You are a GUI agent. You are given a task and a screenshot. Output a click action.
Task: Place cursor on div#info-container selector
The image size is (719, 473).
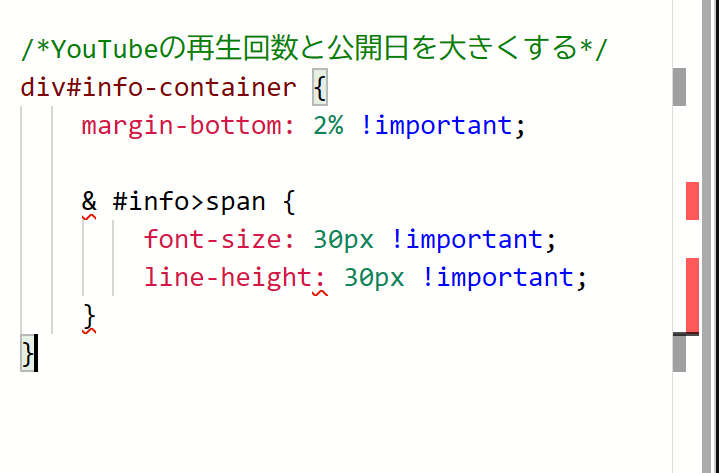tap(158, 87)
